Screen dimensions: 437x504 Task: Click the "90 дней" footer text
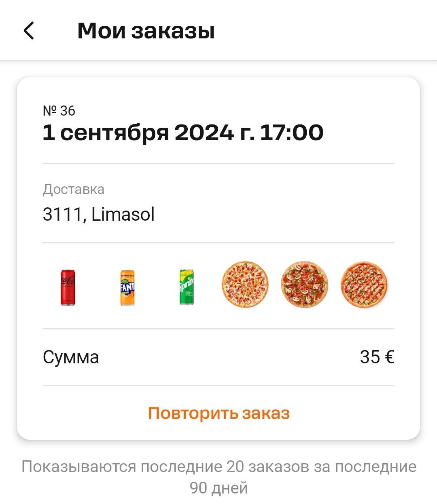(218, 488)
